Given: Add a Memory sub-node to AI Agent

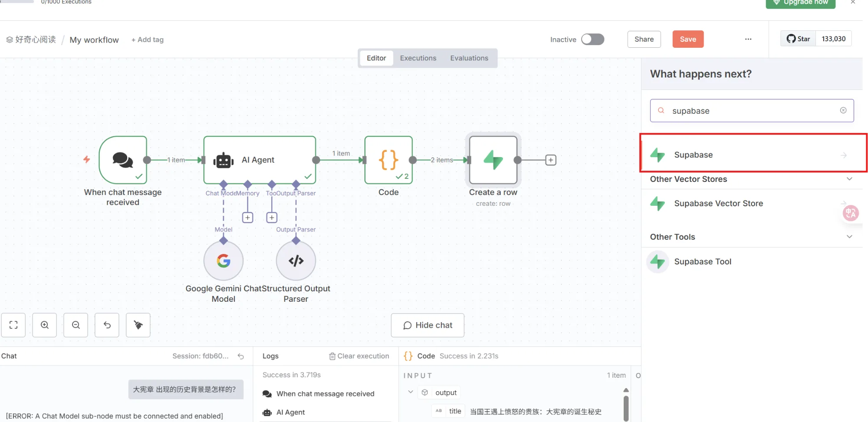Looking at the screenshot, I should coord(248,218).
